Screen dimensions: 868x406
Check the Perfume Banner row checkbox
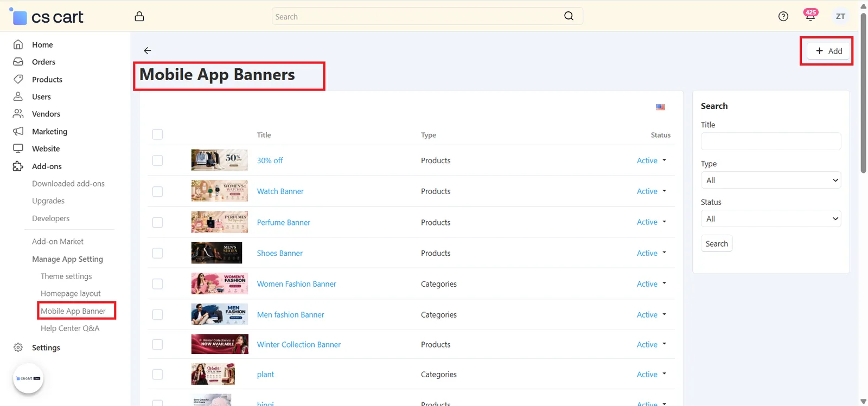point(157,222)
